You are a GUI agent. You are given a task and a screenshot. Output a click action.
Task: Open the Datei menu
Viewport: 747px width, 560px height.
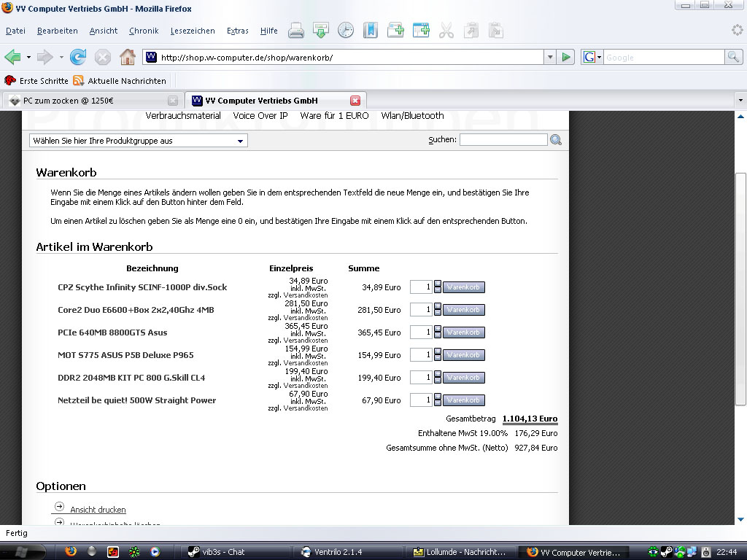[16, 31]
